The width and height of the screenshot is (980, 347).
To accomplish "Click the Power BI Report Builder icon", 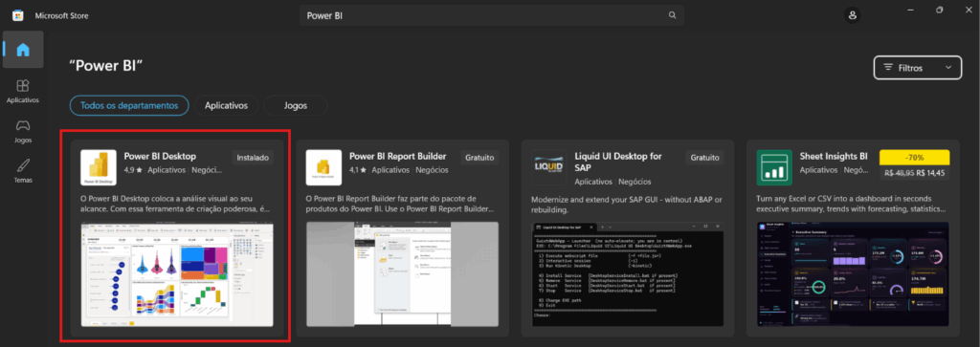I will click(x=323, y=168).
